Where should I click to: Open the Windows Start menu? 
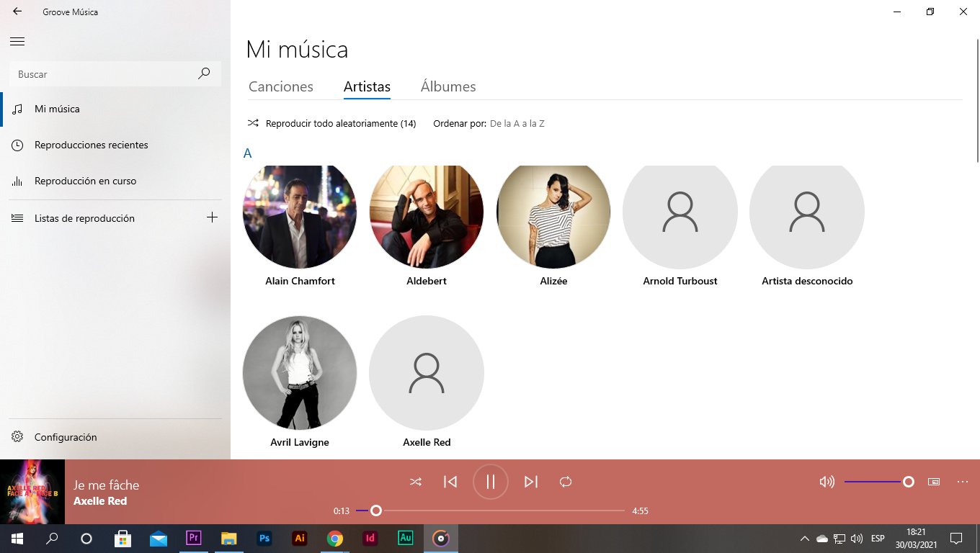[x=17, y=539]
